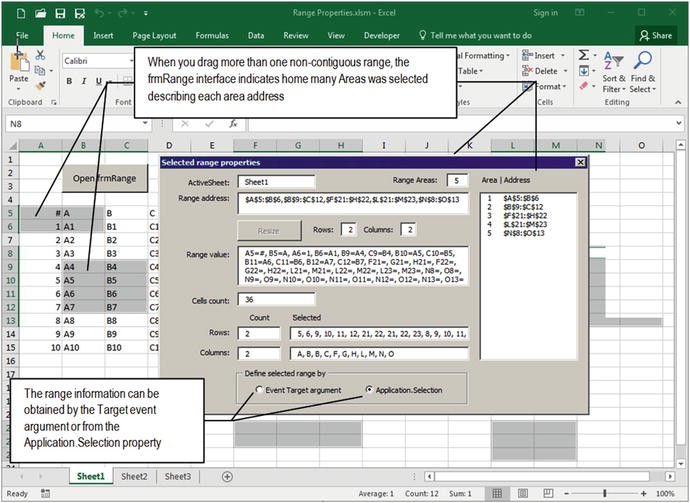Screen dimensions: 690x503
Task: Click the vertical scrollbar down arrow
Action: (x=681, y=463)
